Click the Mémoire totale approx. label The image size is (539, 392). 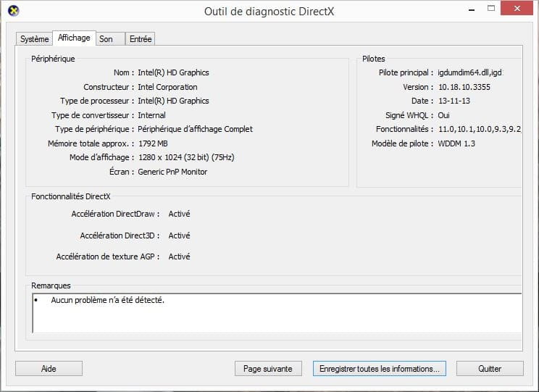point(91,143)
